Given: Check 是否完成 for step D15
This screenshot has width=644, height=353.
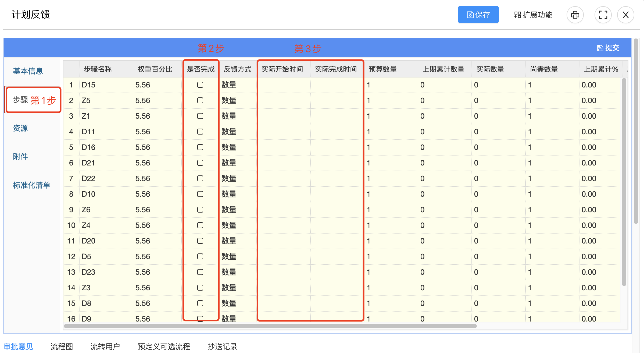Looking at the screenshot, I should click(200, 85).
